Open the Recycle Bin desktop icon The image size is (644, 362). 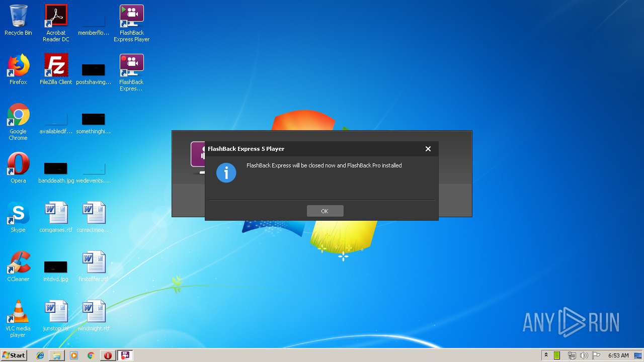point(18,20)
